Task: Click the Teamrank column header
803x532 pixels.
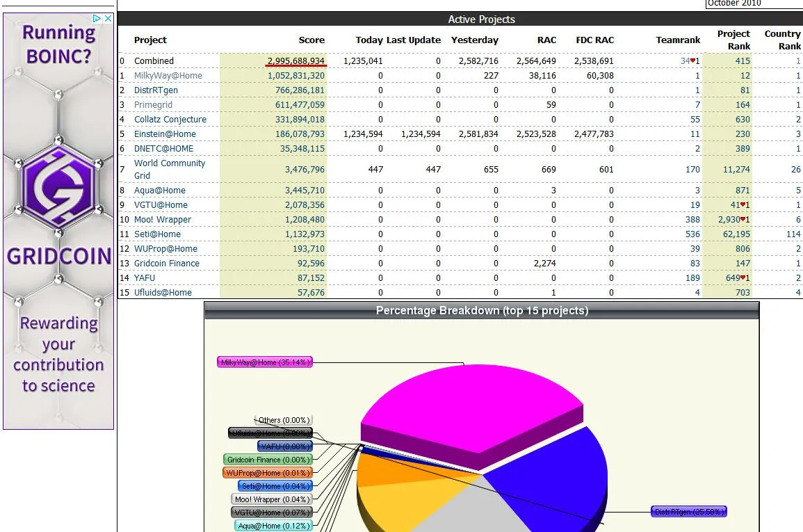Action: click(x=678, y=40)
